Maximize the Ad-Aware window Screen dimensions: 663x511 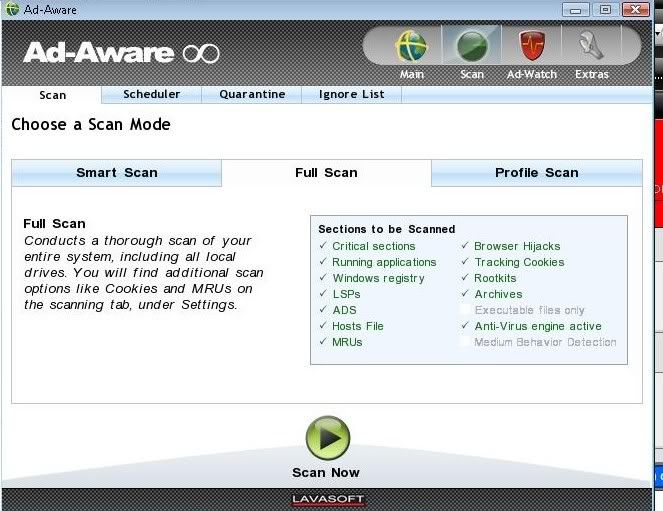click(605, 9)
